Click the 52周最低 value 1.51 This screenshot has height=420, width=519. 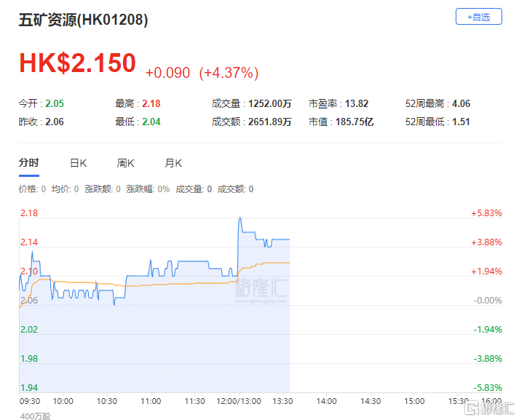coord(461,122)
